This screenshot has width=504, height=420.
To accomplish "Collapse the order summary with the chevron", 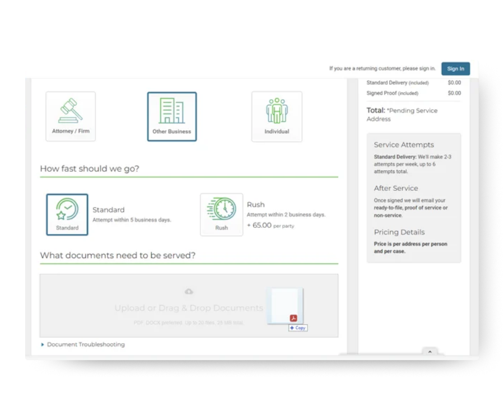I will click(x=430, y=352).
